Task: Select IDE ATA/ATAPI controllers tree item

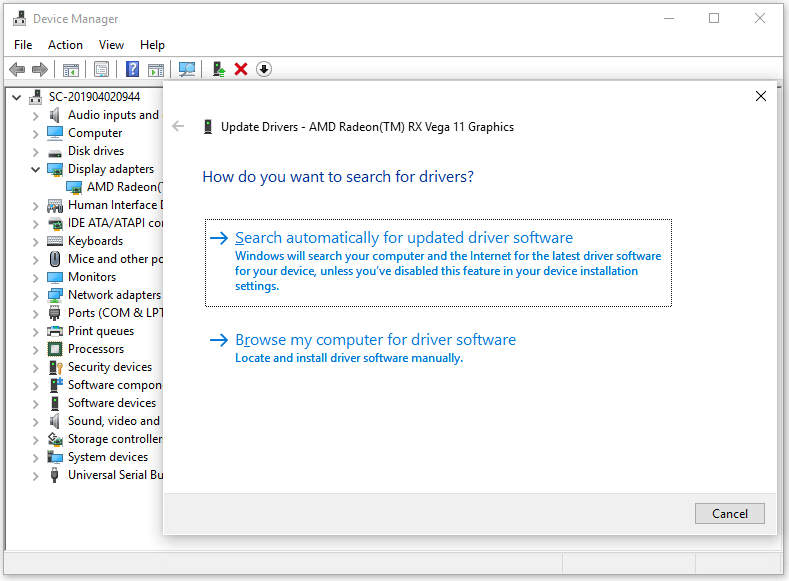Action: (x=115, y=223)
